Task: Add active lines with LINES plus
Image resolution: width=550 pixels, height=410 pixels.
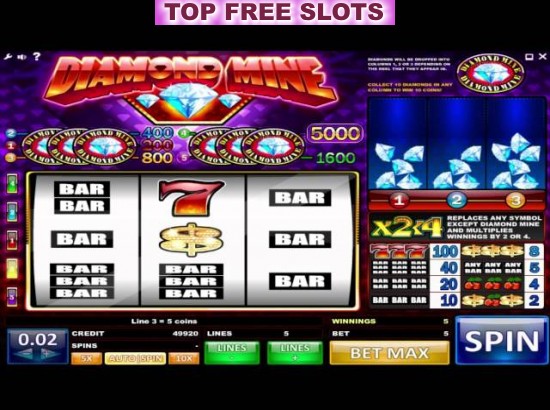Action: (295, 353)
